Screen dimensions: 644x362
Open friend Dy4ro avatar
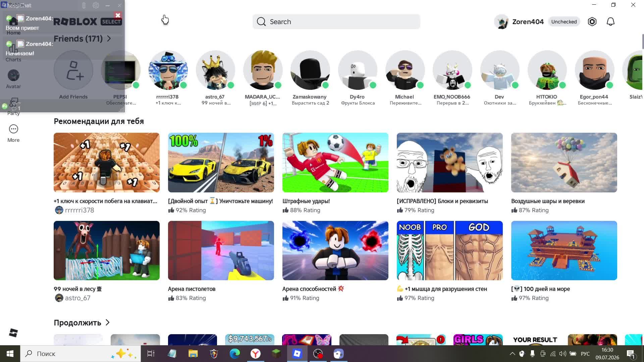point(358,70)
